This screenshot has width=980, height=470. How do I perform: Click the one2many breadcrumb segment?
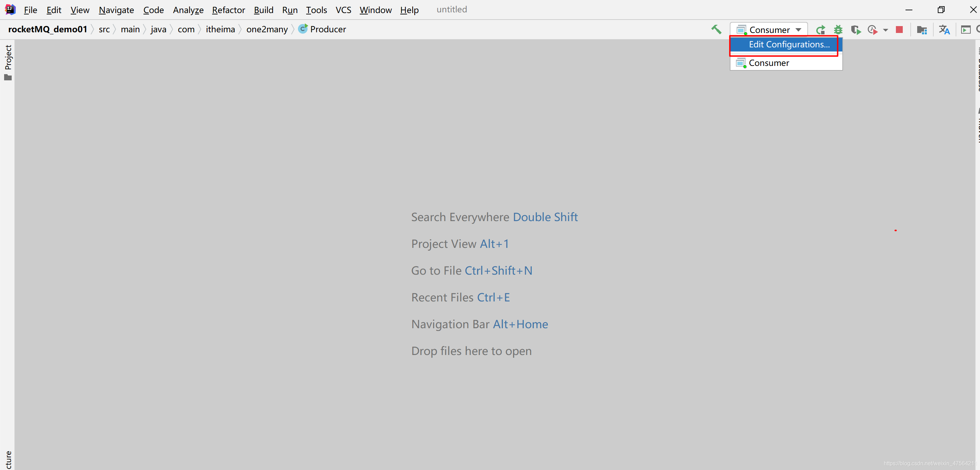pos(267,29)
